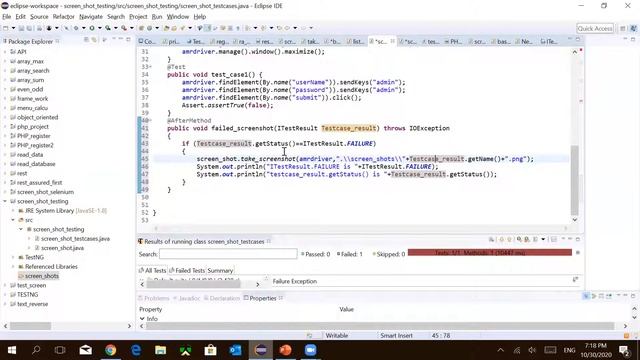Image resolution: width=640 pixels, height=360 pixels.
Task: Open Chrome from the taskbar
Action: 110,350
